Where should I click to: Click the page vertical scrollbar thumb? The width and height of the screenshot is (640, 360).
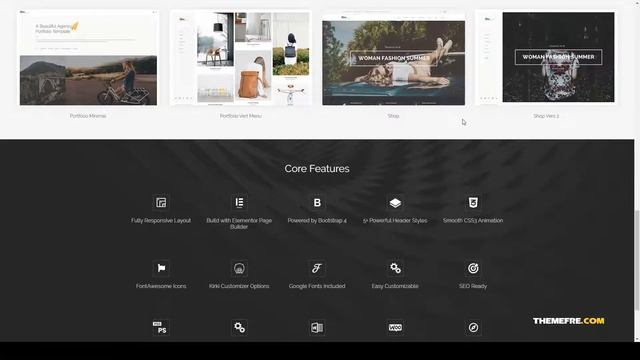pos(637,260)
